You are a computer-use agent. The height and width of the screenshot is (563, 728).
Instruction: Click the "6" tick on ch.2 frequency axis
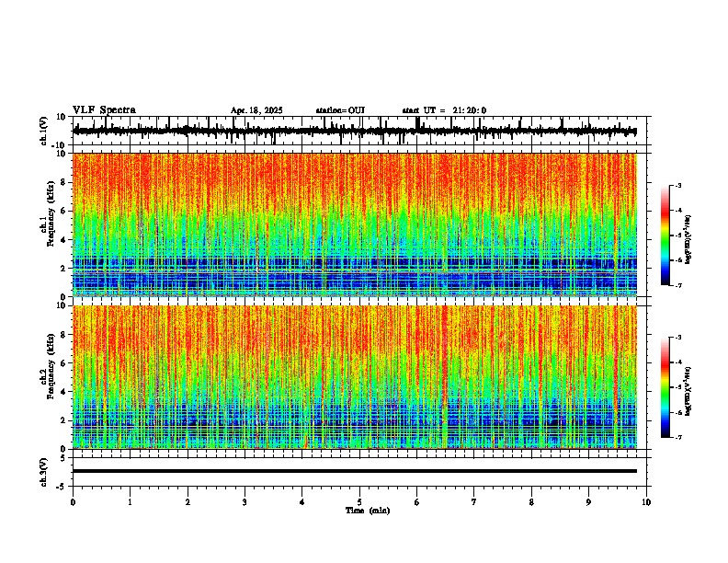pos(63,363)
